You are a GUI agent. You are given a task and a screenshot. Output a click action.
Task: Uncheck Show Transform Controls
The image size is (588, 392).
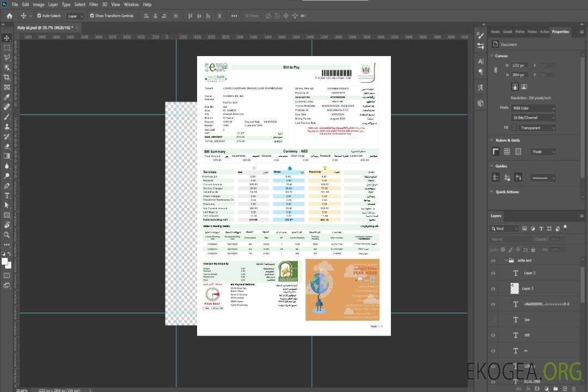point(92,16)
